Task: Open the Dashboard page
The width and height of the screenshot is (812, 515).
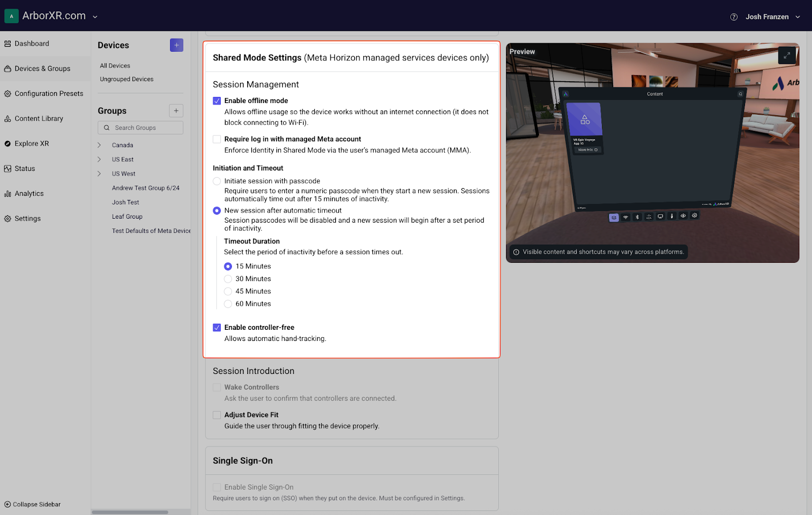Action: pos(31,44)
